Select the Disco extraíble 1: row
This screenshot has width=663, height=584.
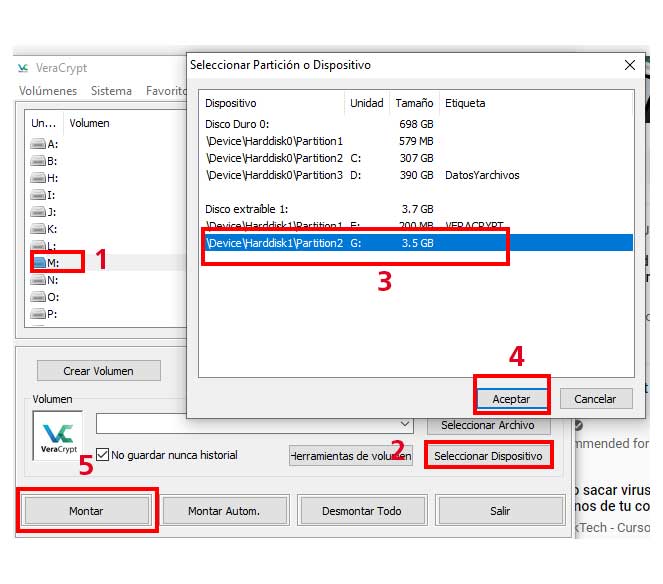click(x=416, y=209)
